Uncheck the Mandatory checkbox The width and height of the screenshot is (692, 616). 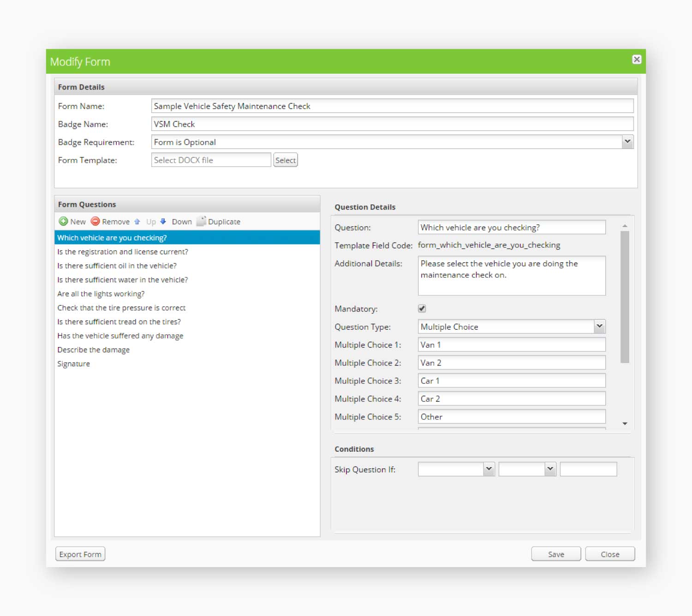[421, 308]
